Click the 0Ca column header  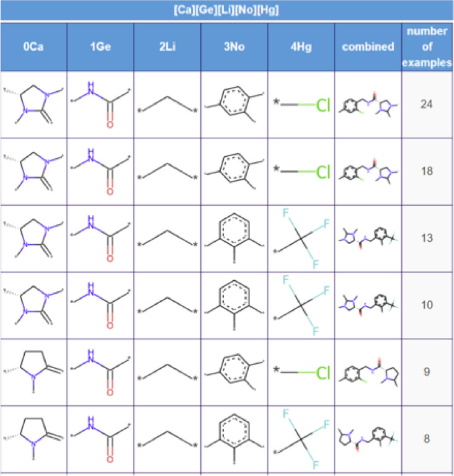click(x=33, y=46)
